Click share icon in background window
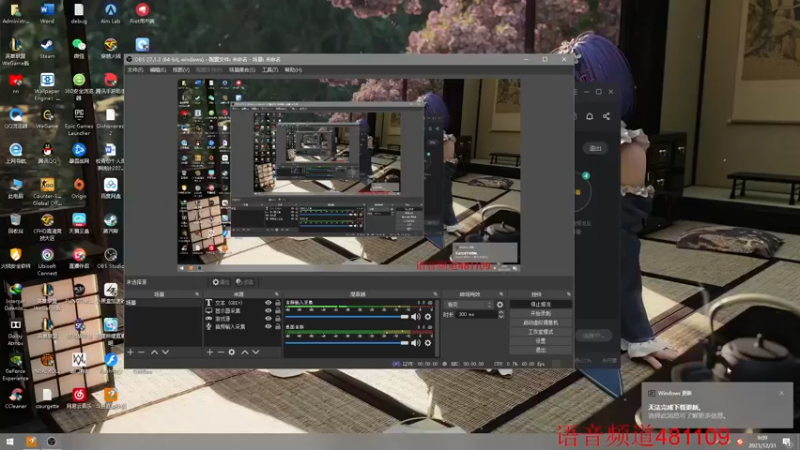Screen dimensions: 800x450 [606, 116]
